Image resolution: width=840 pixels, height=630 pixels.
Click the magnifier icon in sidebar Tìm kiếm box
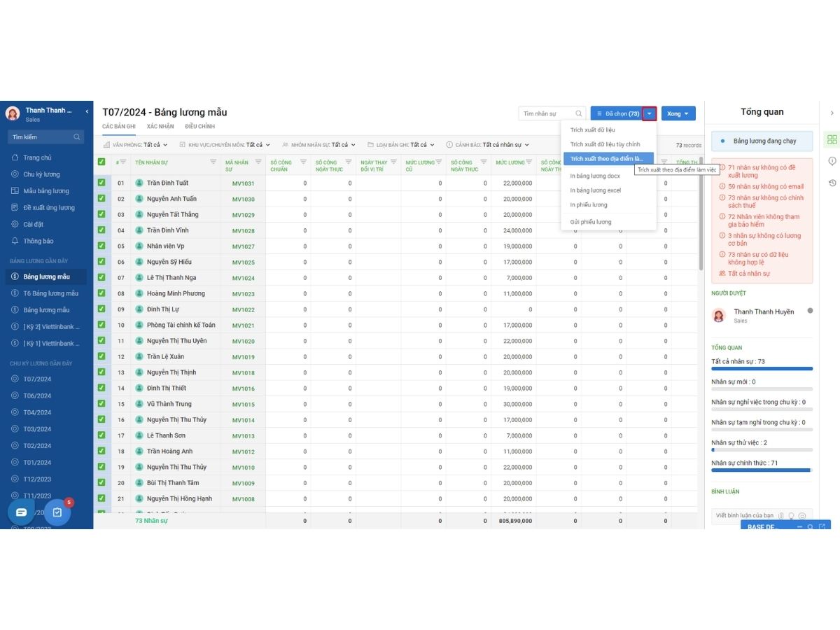[x=77, y=136]
